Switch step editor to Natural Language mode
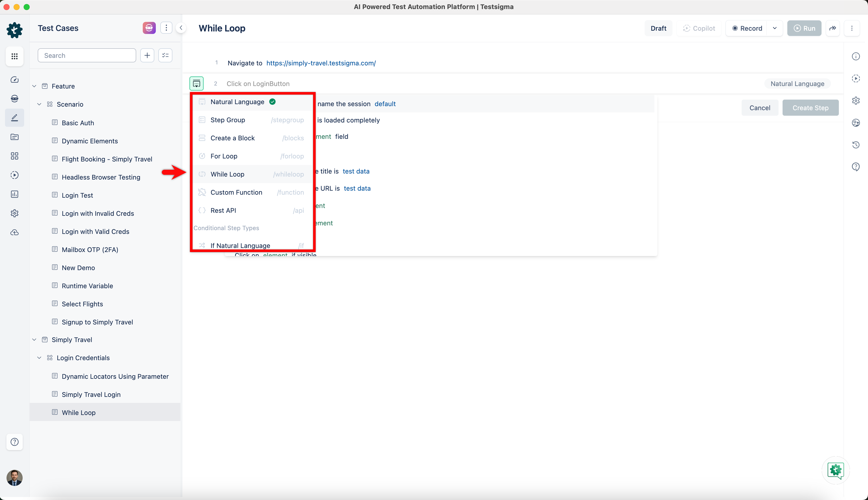This screenshot has height=500, width=868. 797,84
